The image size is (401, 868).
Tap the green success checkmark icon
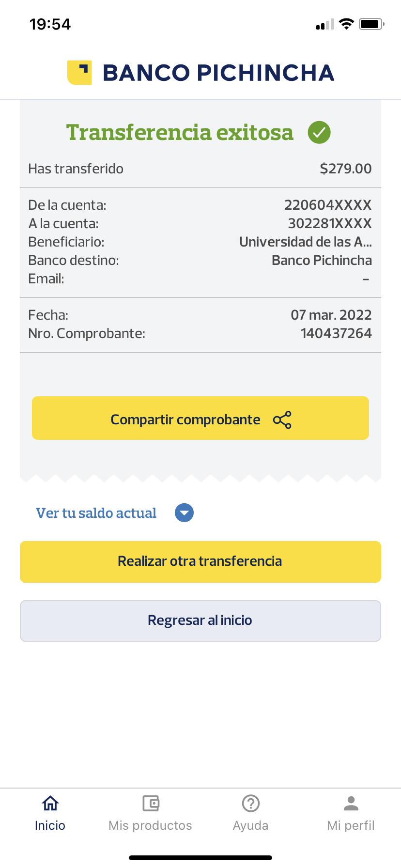coord(319,132)
